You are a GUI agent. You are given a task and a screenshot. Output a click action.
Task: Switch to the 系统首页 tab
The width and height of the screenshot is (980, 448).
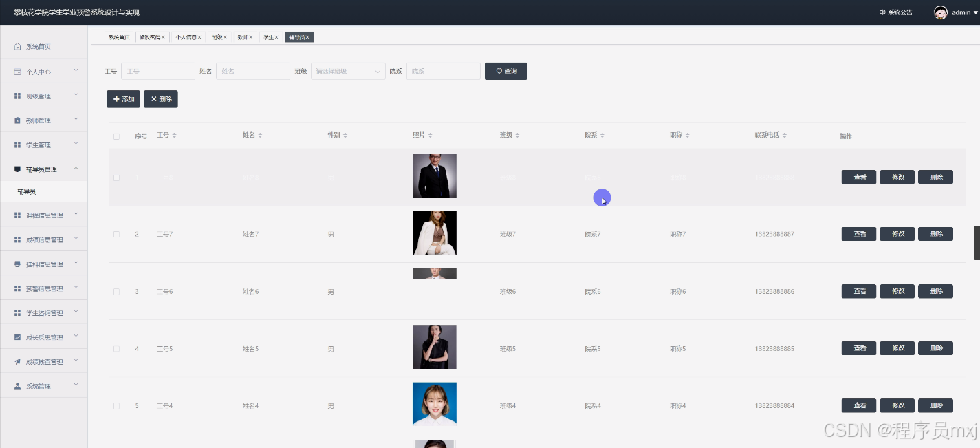tap(118, 37)
